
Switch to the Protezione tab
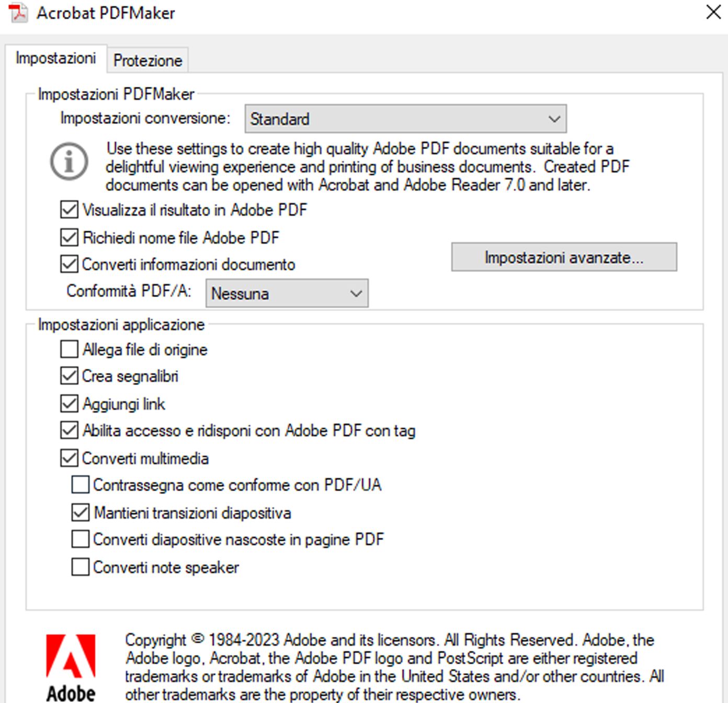(147, 60)
